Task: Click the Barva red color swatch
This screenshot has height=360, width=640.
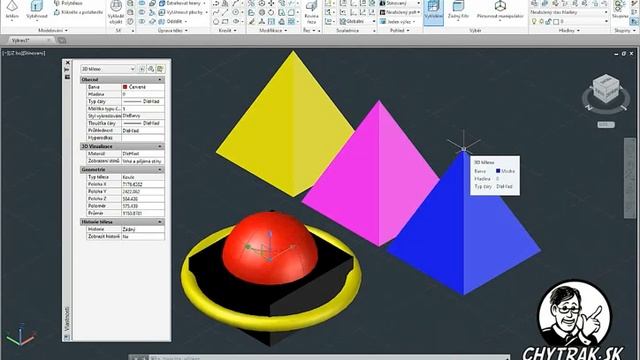Action: 125,87
